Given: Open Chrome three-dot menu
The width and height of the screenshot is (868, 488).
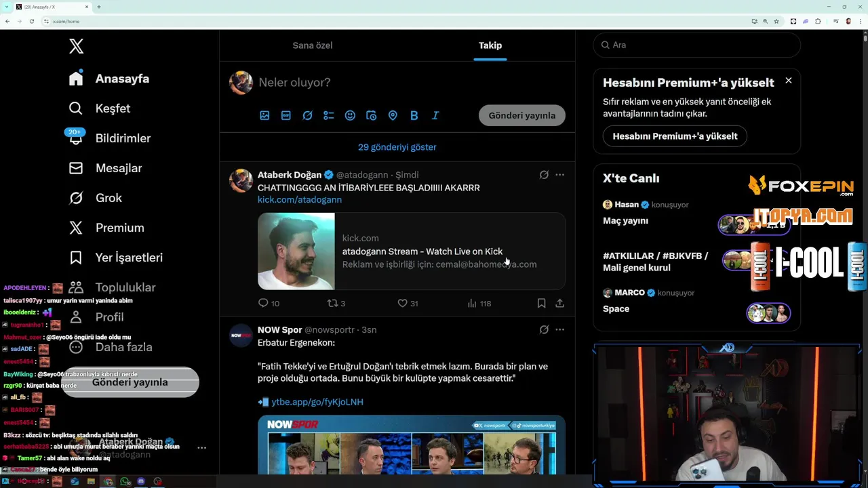Looking at the screenshot, I should pyautogui.click(x=861, y=21).
